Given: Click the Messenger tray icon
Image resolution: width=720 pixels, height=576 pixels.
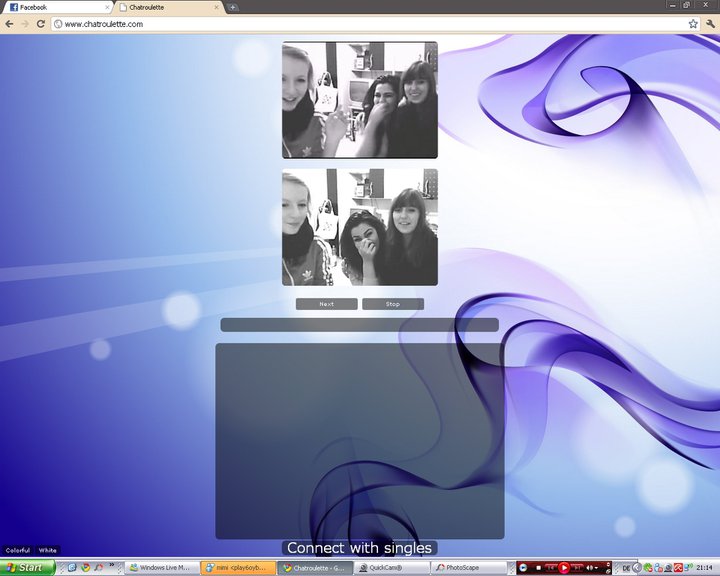Looking at the screenshot, I should click(658, 568).
